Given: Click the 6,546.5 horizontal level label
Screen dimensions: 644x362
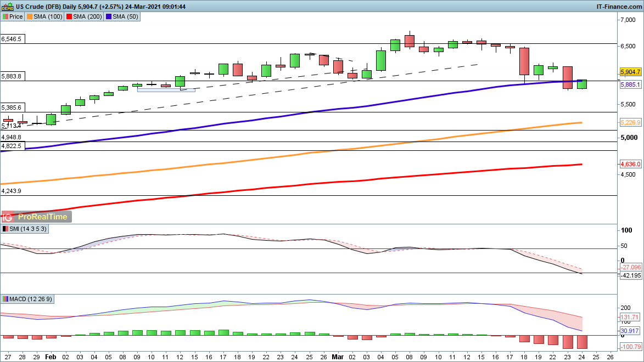Looking at the screenshot, I should (x=12, y=39).
